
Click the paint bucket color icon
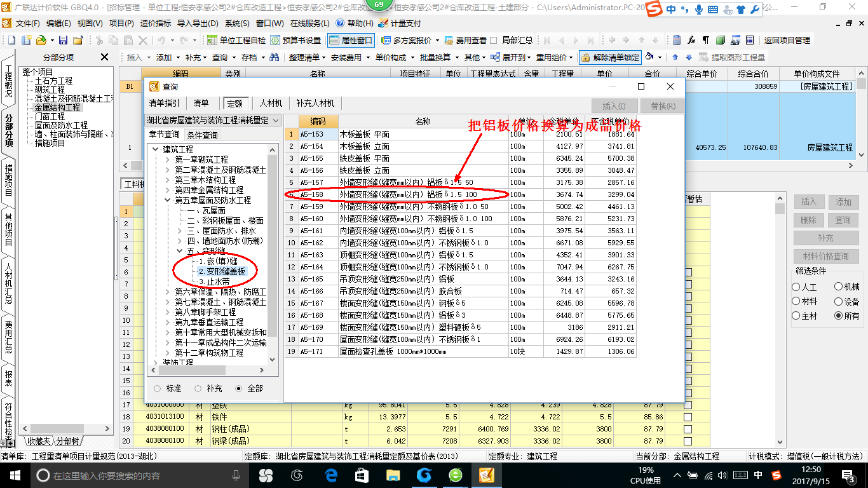click(649, 57)
